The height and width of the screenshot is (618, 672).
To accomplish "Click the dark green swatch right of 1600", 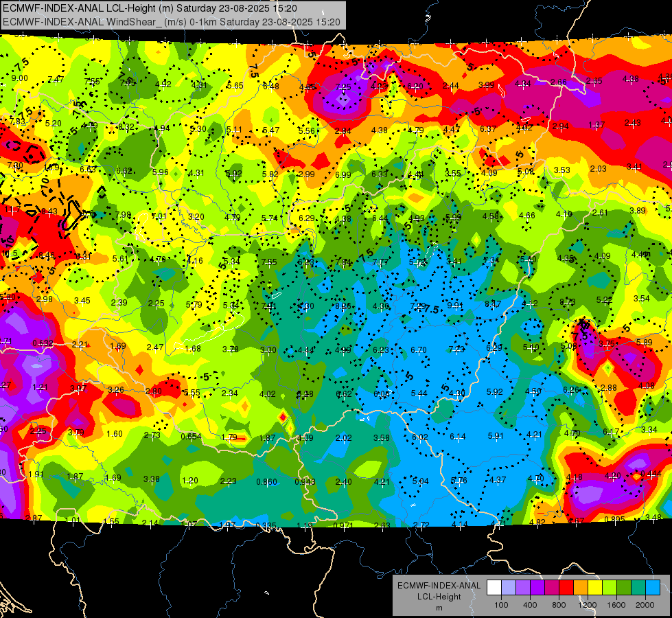I will pos(624,588).
